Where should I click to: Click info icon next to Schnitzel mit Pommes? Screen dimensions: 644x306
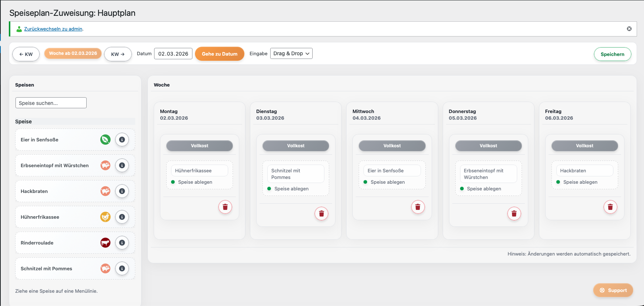(x=122, y=269)
